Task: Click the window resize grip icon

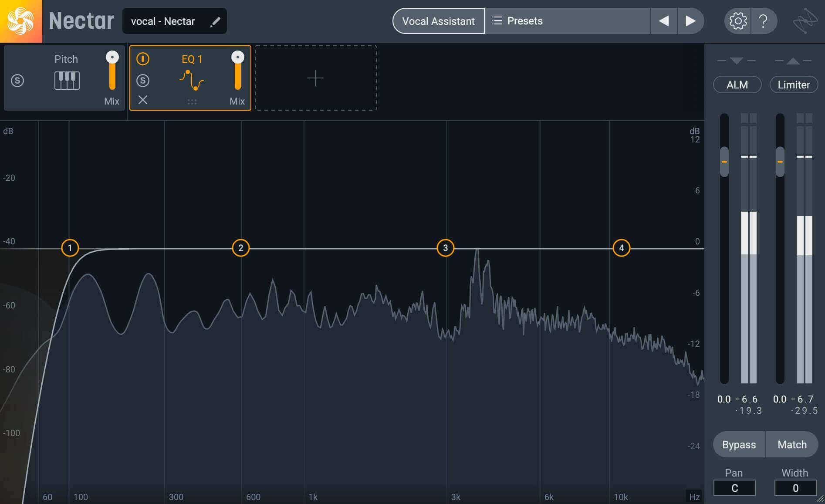Action: 820,499
